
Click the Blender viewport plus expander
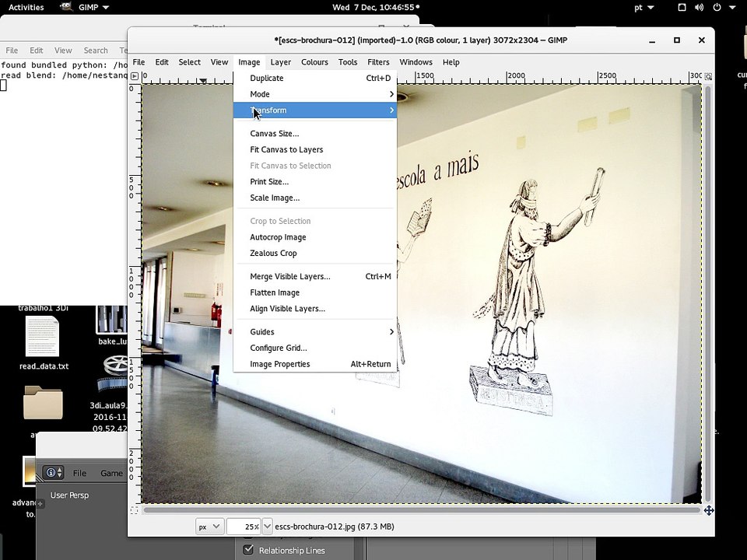[40, 503]
